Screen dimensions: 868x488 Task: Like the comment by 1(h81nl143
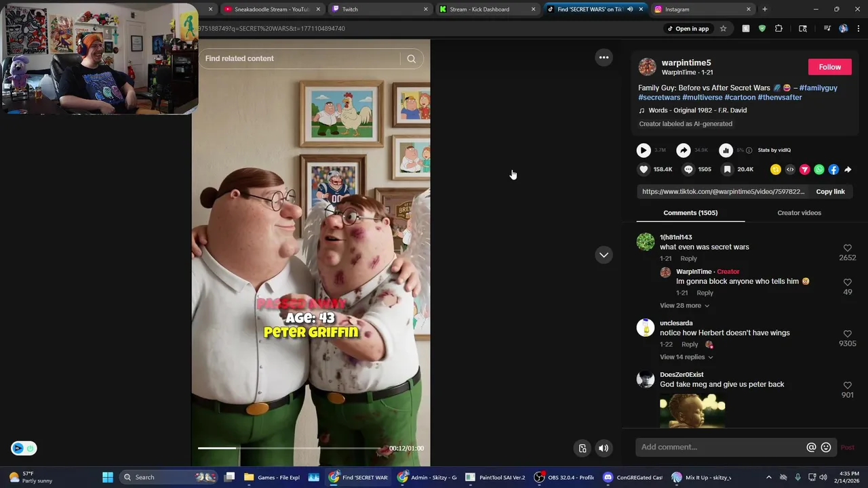847,248
